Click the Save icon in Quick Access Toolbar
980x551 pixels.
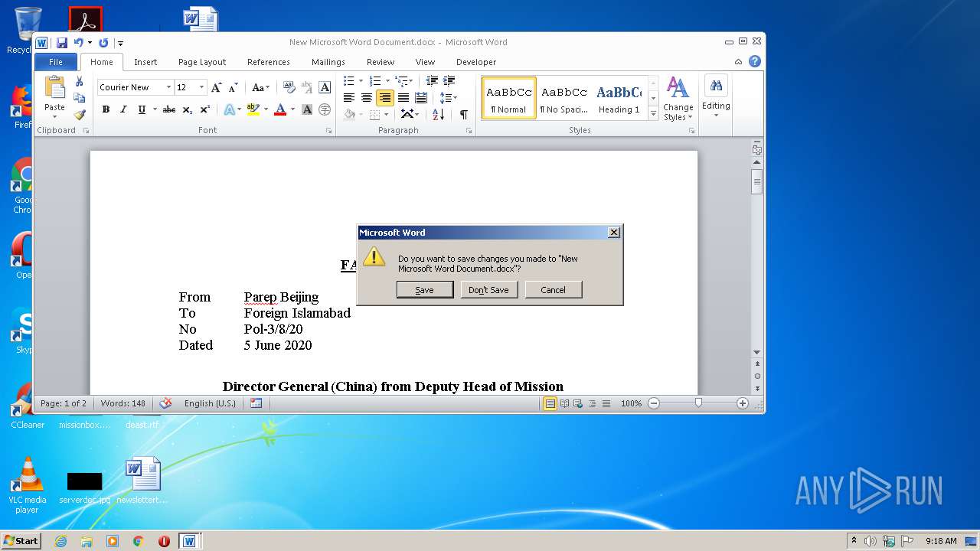(61, 43)
